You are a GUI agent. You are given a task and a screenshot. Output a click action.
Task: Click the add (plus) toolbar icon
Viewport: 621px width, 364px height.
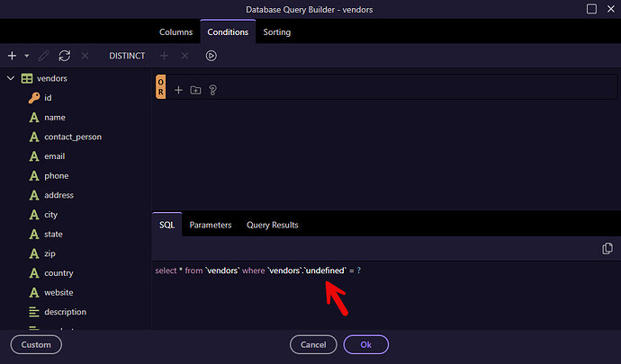tap(12, 56)
